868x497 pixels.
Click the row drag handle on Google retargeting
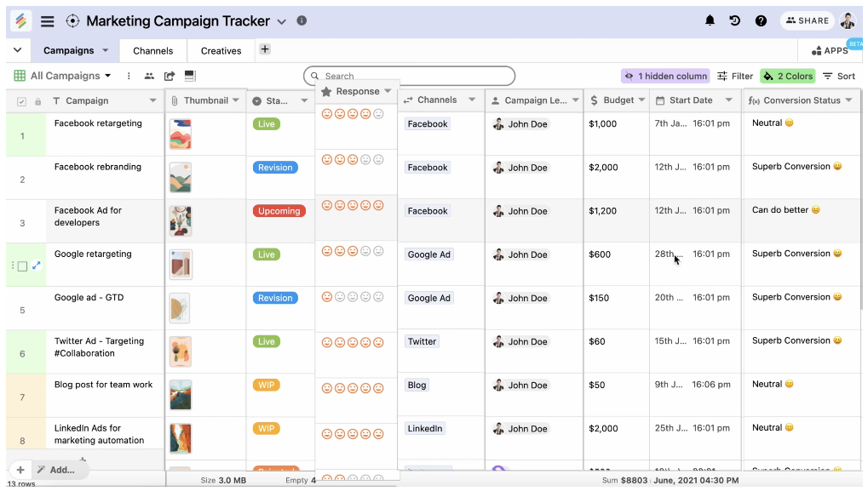tap(12, 266)
